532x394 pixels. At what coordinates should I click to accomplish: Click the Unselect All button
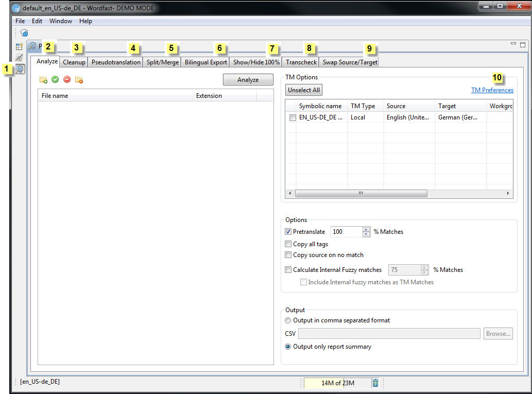pos(304,90)
